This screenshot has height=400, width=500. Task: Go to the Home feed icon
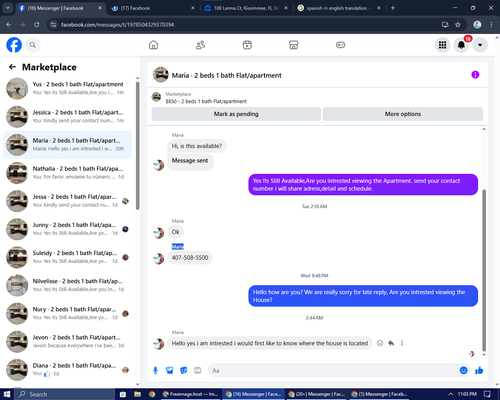pos(153,45)
